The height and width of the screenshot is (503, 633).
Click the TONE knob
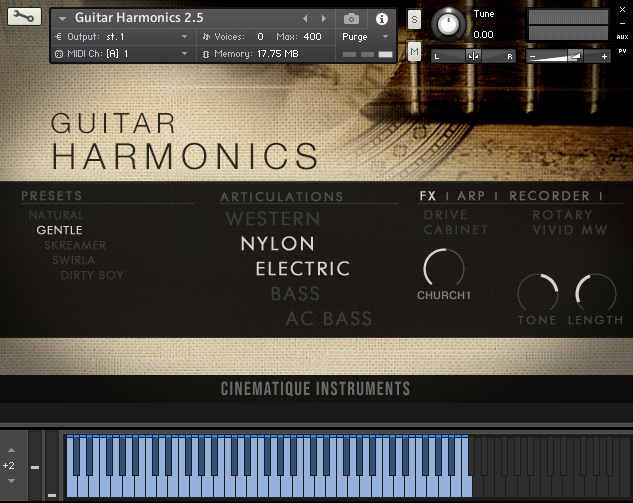click(x=537, y=293)
